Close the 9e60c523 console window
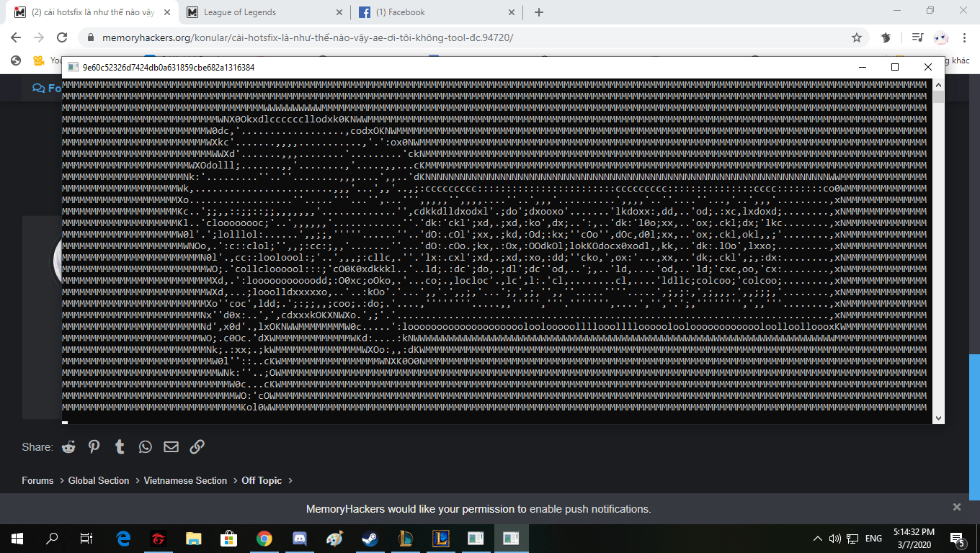Screen dimensions: 980x553 pyautogui.click(x=928, y=67)
